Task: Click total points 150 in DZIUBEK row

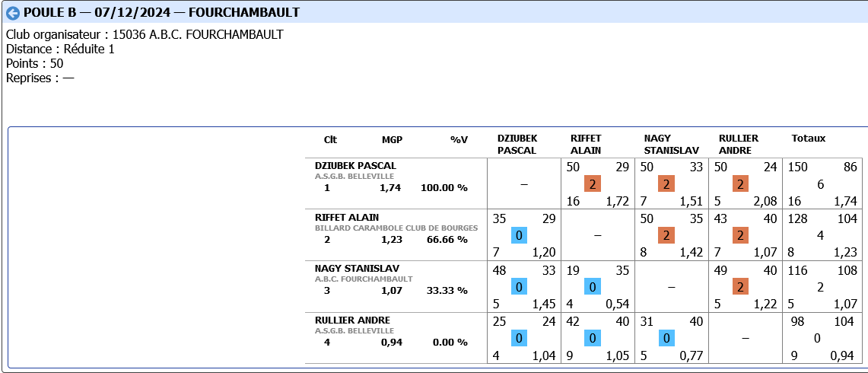Action: [x=799, y=167]
